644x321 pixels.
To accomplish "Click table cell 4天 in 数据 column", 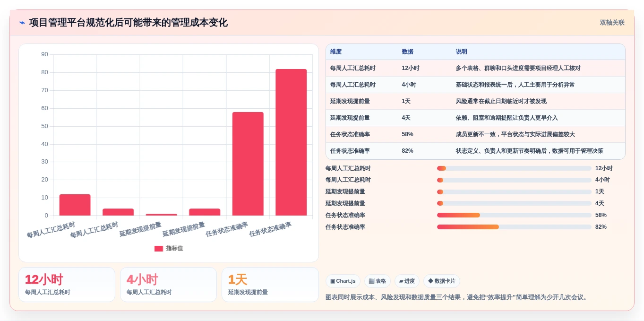I will (406, 118).
